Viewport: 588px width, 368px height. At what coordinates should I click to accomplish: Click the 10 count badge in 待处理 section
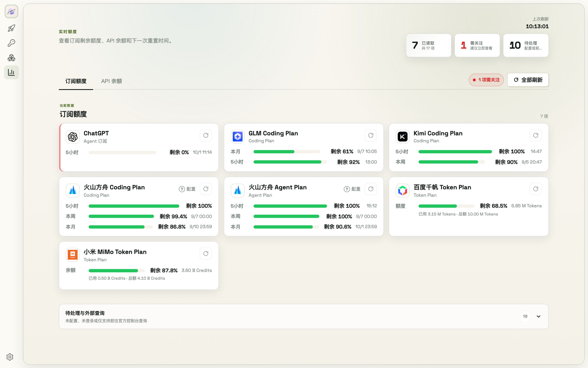(525, 316)
